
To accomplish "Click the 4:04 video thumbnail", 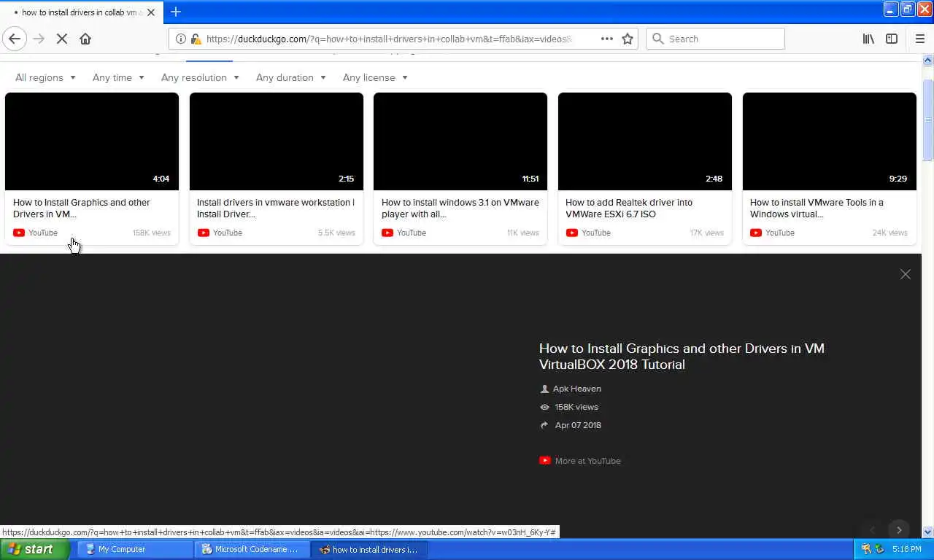I will point(92,141).
